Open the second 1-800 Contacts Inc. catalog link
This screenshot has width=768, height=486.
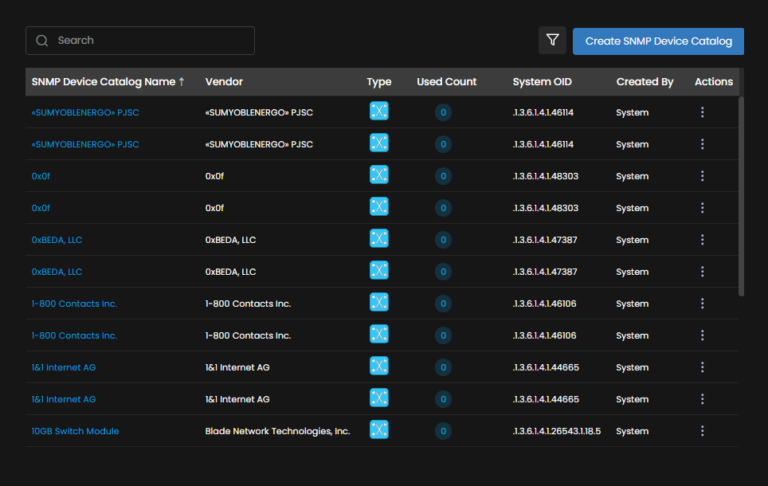click(74, 336)
